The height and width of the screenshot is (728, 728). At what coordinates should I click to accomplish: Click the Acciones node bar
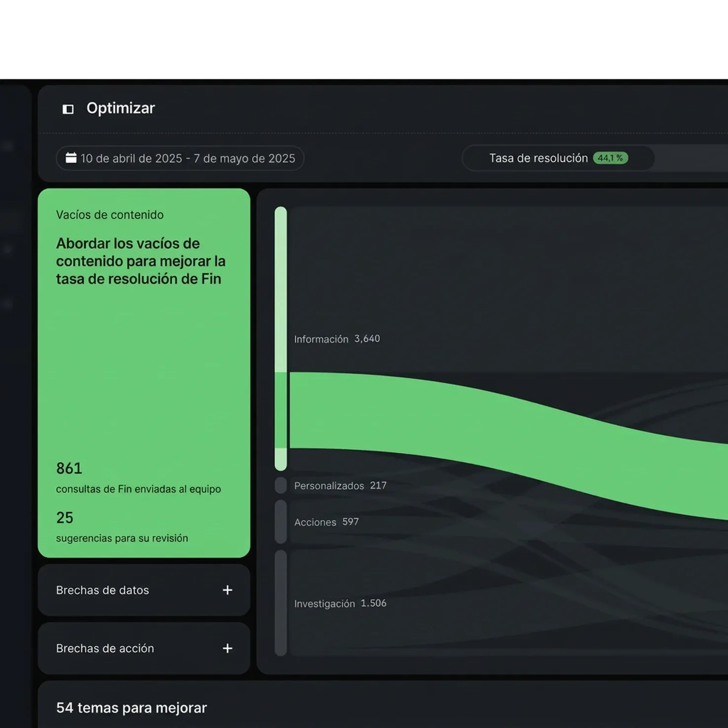pyautogui.click(x=281, y=522)
